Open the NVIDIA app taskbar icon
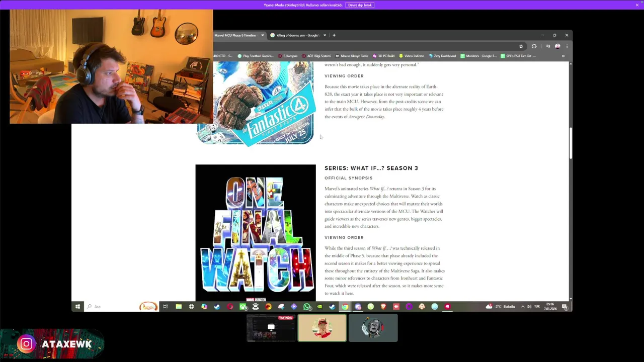 (319, 306)
